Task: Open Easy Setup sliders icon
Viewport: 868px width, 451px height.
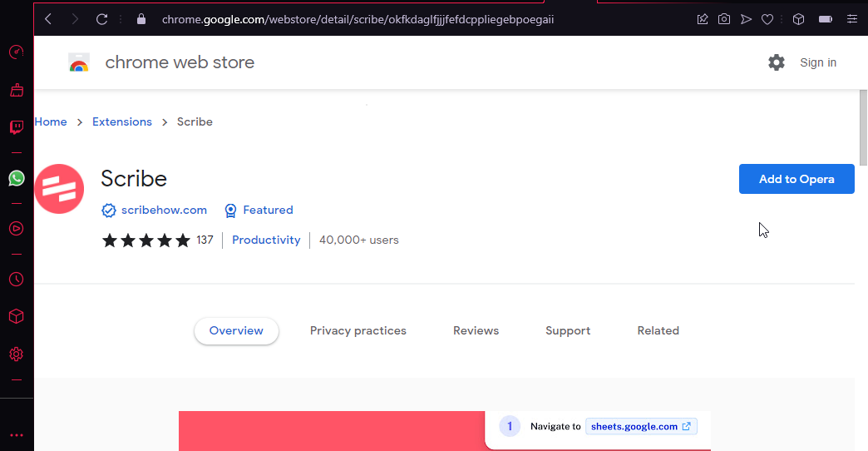Action: coord(852,19)
